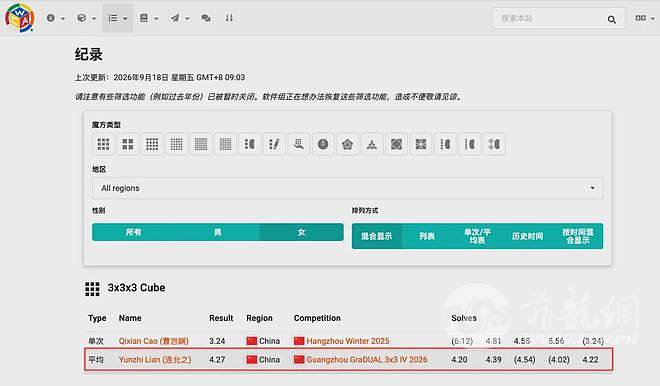
Task: Click China in the 平均 row
Action: 269,359
